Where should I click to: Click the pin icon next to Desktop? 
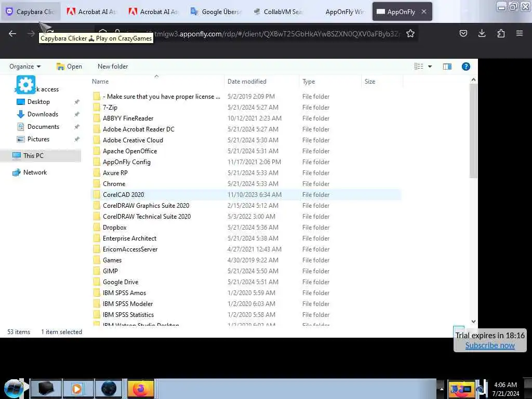77,102
